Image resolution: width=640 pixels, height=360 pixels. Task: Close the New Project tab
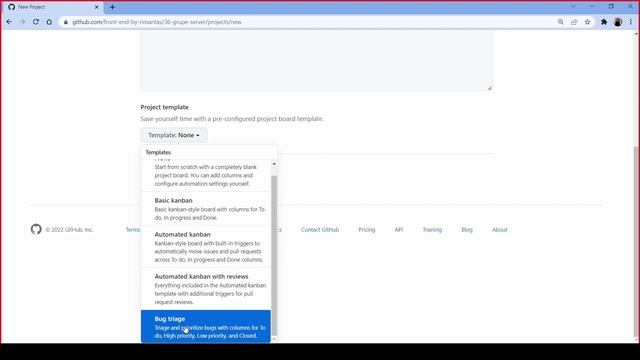97,7
